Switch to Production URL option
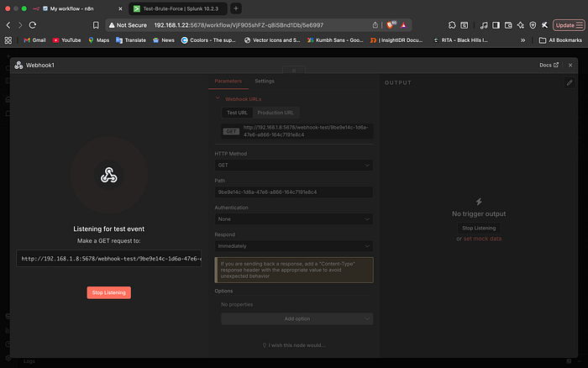 [x=276, y=113]
